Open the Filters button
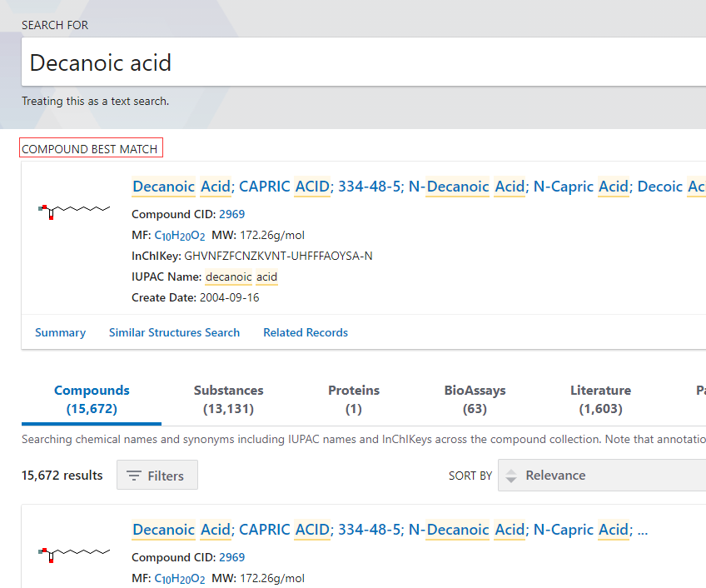The width and height of the screenshot is (706, 588). (x=157, y=476)
